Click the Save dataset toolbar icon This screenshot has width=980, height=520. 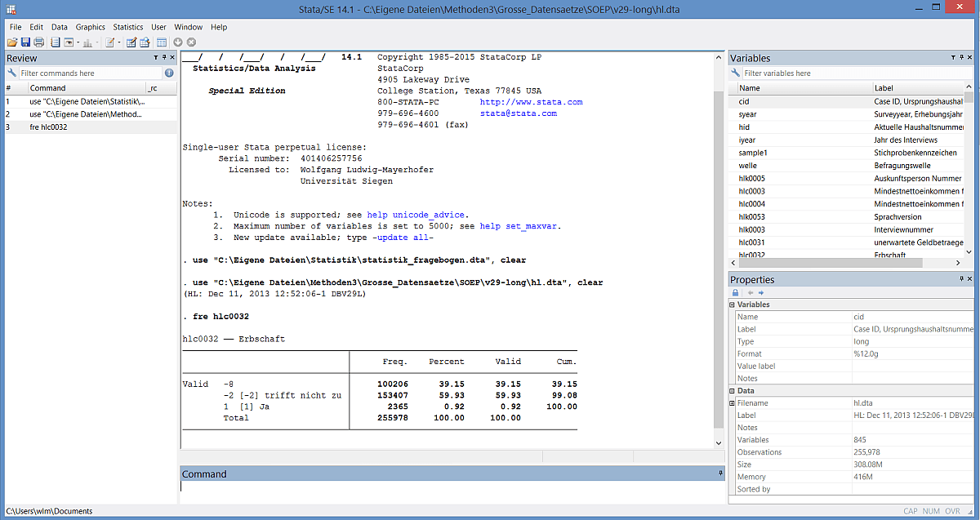pos(25,42)
